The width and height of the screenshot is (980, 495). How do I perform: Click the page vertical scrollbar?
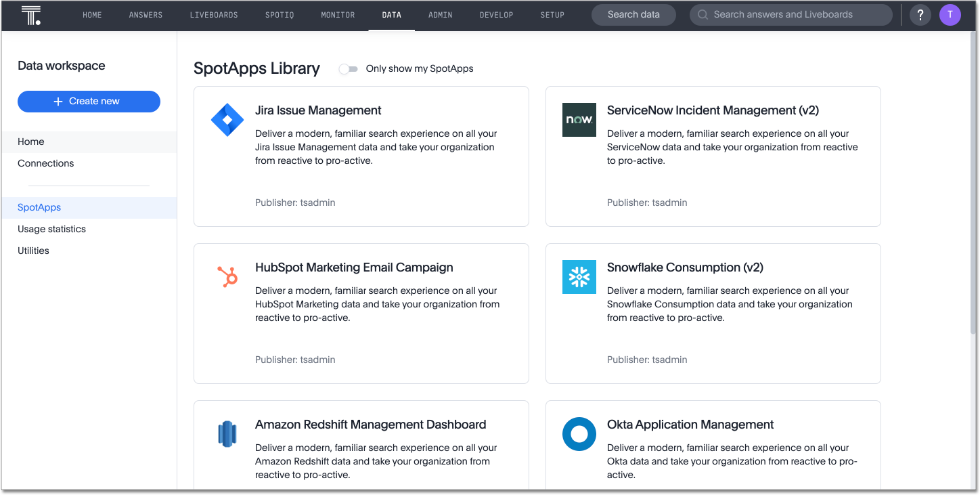pyautogui.click(x=973, y=183)
